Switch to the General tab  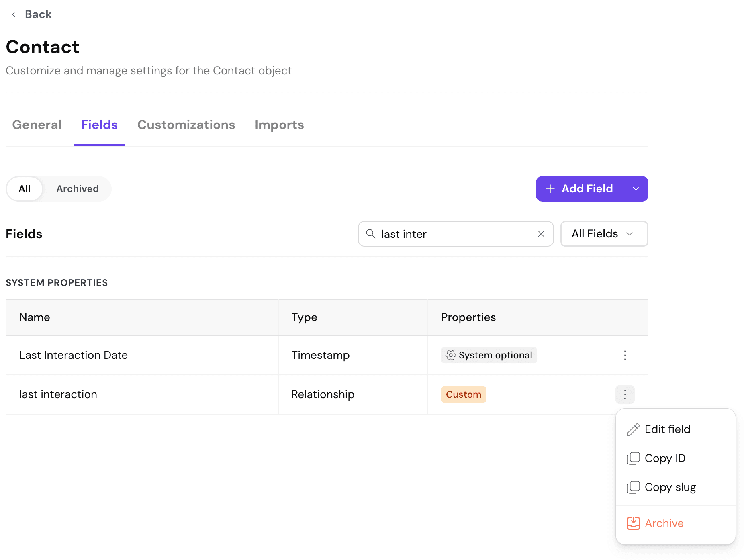(37, 125)
